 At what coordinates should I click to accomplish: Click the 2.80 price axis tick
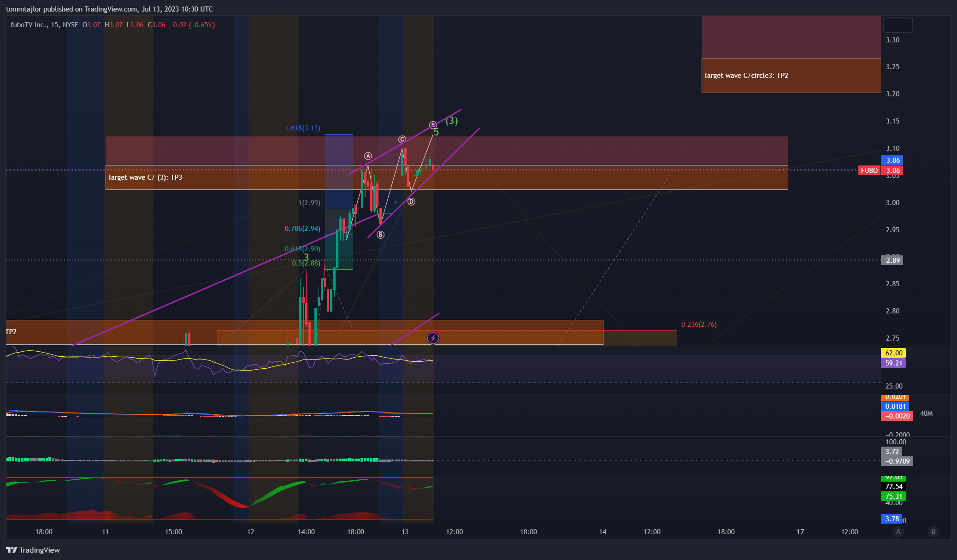click(x=892, y=311)
